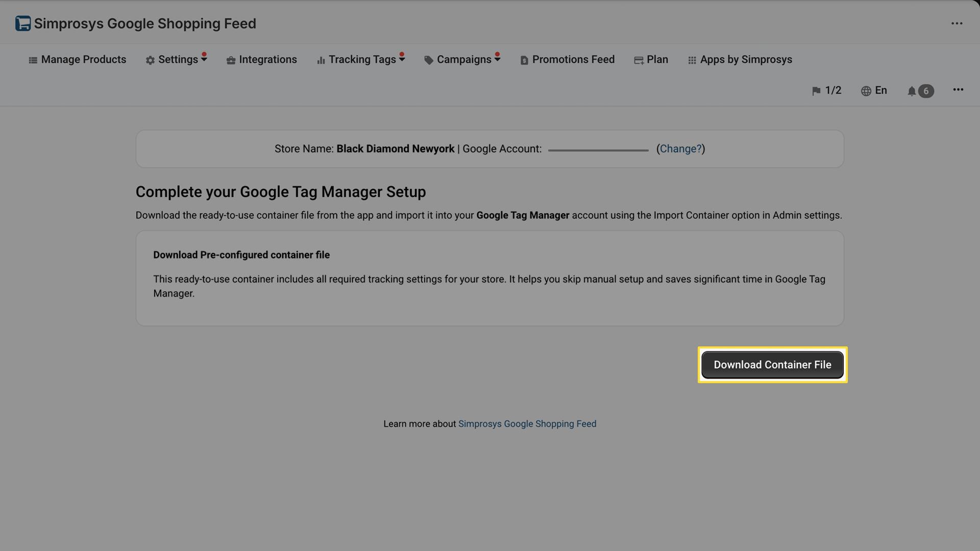The height and width of the screenshot is (551, 980).
Task: Click the Integrations briefcase icon
Action: (x=230, y=60)
